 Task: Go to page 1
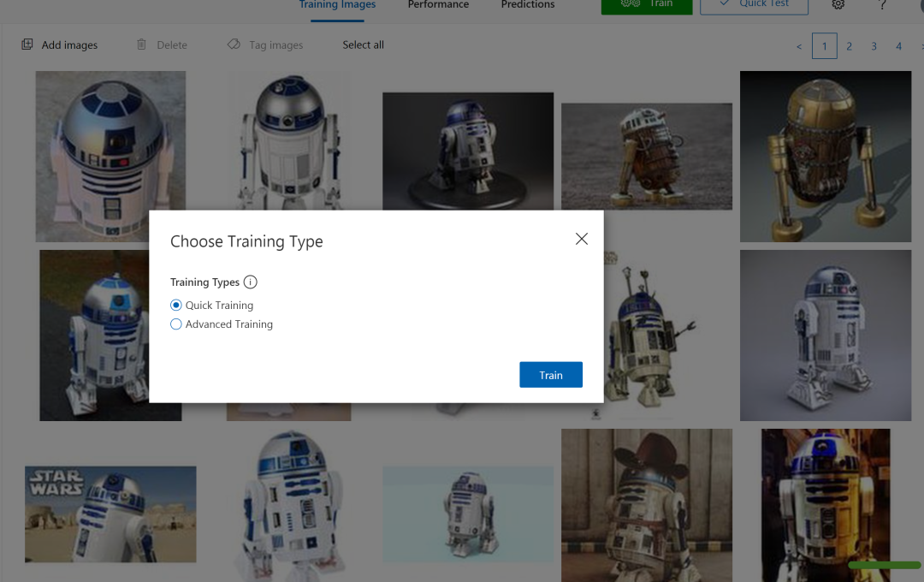pyautogui.click(x=825, y=46)
